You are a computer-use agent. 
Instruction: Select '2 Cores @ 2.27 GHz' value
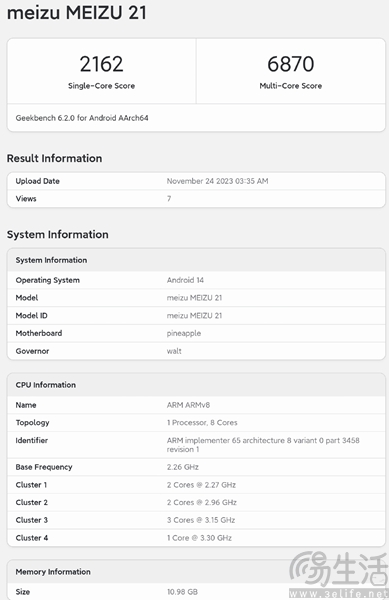click(x=201, y=485)
